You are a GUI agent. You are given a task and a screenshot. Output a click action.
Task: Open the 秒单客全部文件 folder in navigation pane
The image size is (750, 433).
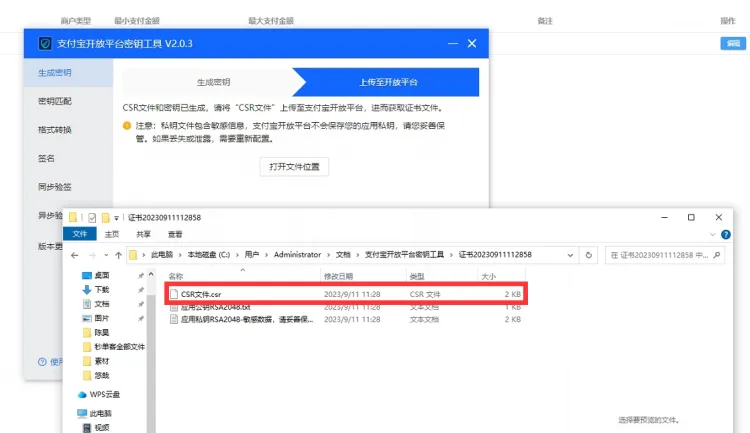click(x=119, y=346)
